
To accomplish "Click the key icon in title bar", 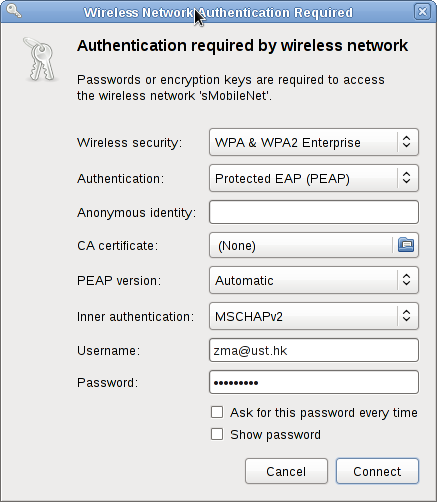I will pyautogui.click(x=14, y=11).
